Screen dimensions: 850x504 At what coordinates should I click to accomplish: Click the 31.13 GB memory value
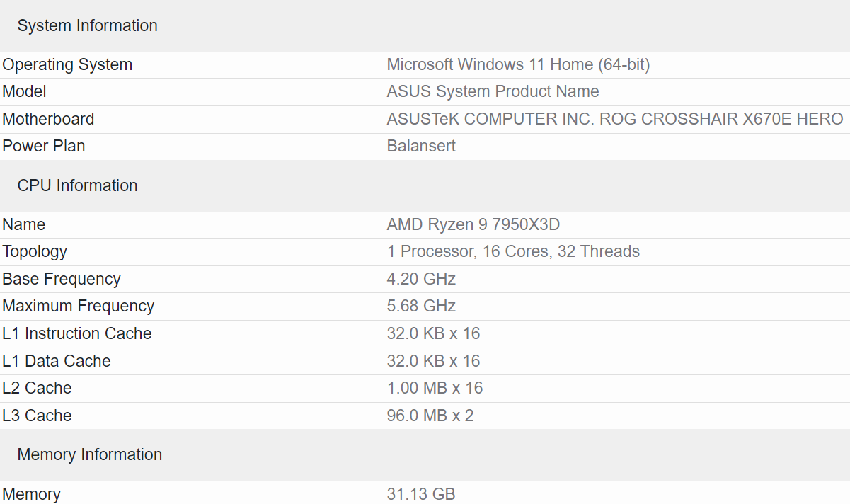tap(421, 494)
